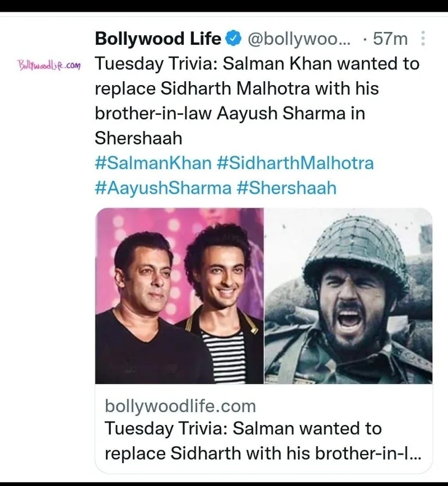Open the #SidharthMalhotra hashtag
448x486 pixels.
[x=295, y=163]
